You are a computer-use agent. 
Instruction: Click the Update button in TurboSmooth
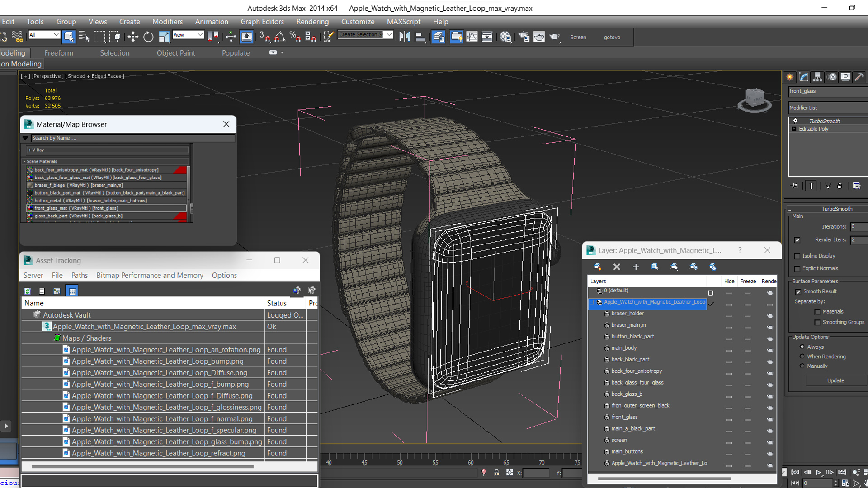click(x=835, y=380)
